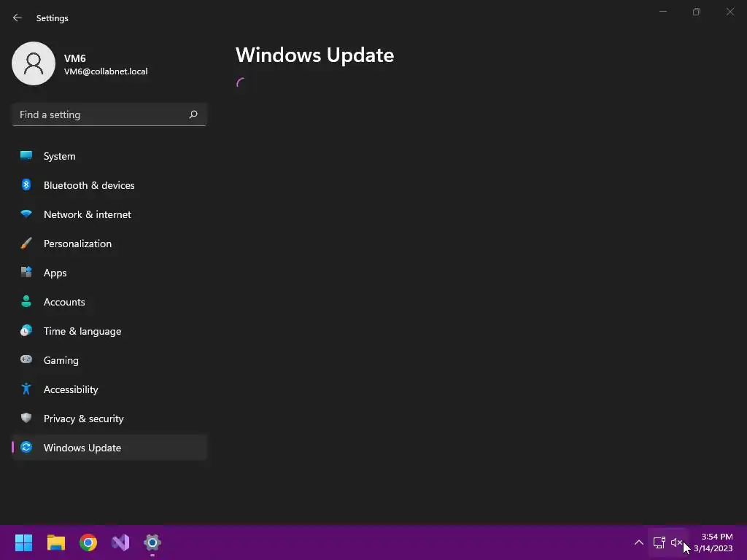The width and height of the screenshot is (747, 560).
Task: Click the Accessibility figure icon
Action: pos(26,389)
